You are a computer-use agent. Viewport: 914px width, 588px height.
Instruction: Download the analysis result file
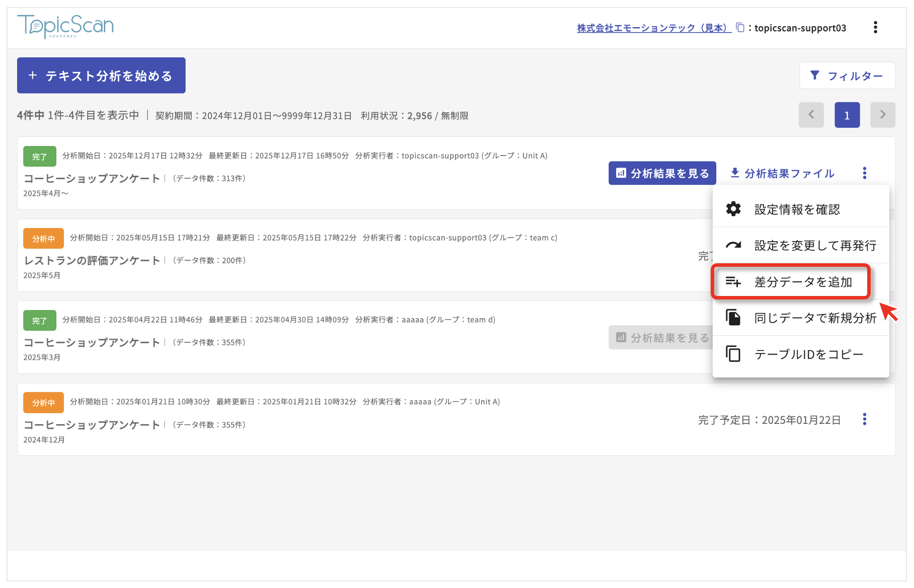(x=783, y=173)
